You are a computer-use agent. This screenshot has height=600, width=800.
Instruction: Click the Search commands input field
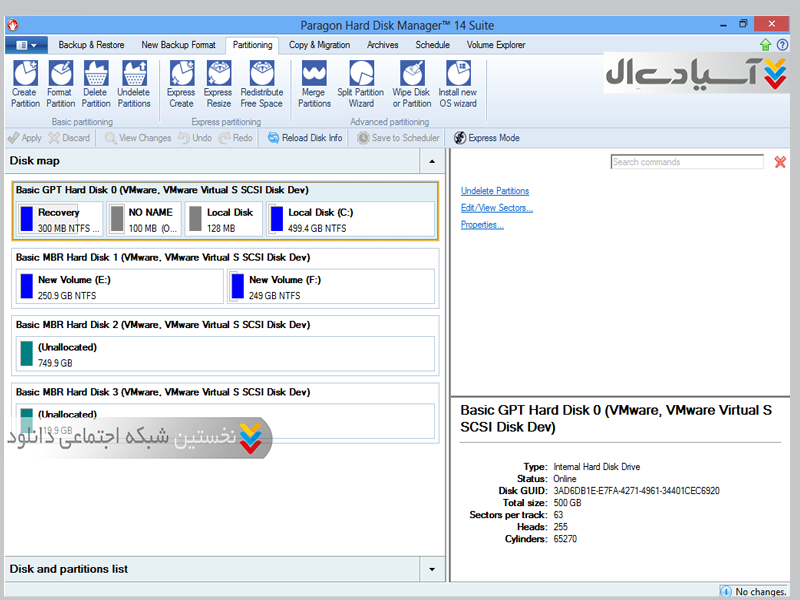point(686,162)
